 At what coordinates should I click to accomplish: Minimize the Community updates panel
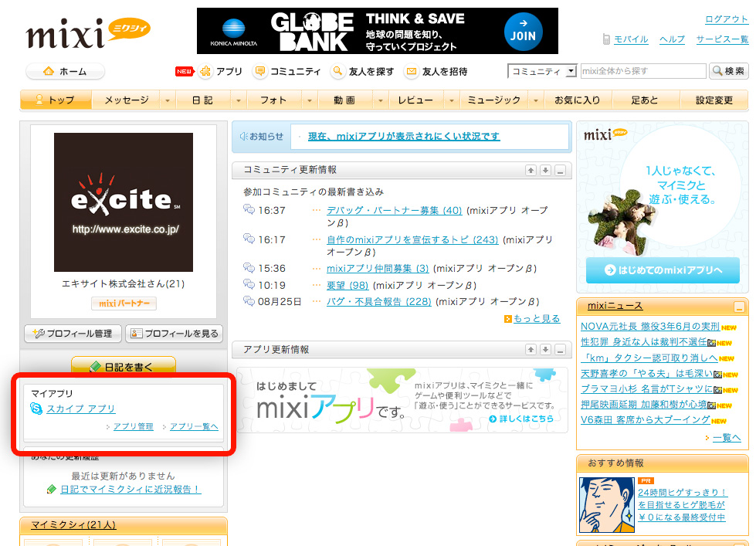(x=560, y=170)
